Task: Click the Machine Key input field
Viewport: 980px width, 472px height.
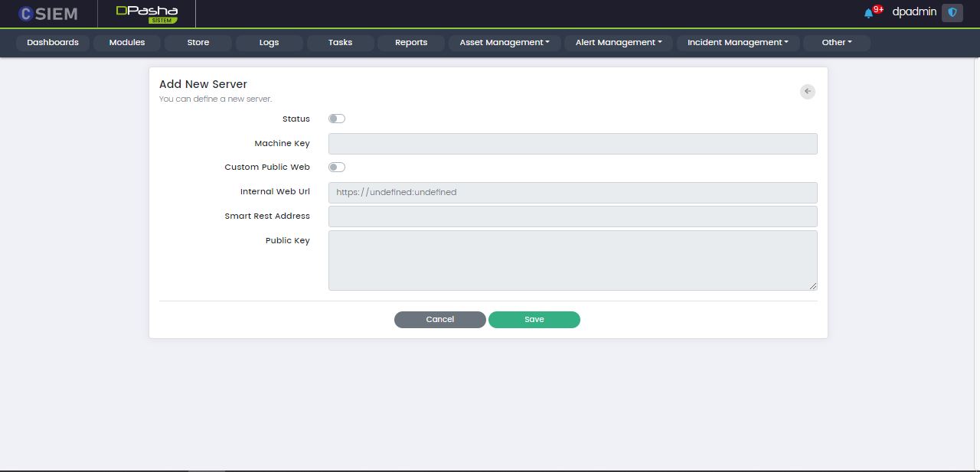Action: 572,144
